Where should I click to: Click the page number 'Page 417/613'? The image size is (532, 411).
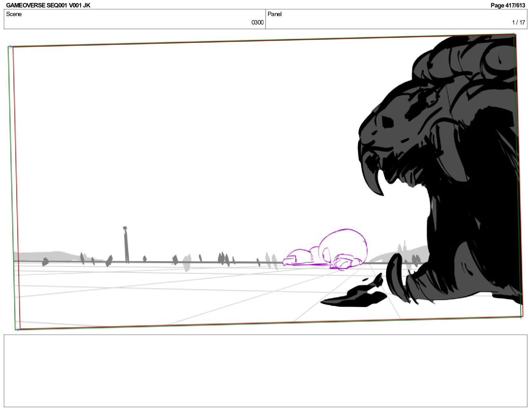tap(508, 5)
